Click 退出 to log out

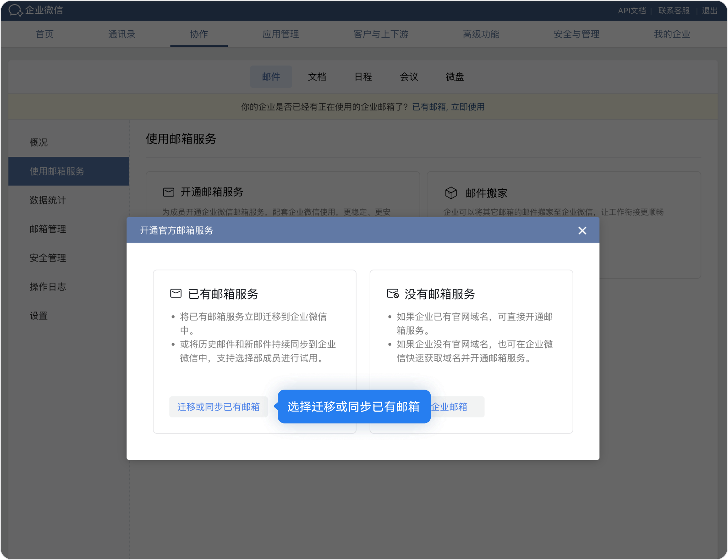point(709,10)
